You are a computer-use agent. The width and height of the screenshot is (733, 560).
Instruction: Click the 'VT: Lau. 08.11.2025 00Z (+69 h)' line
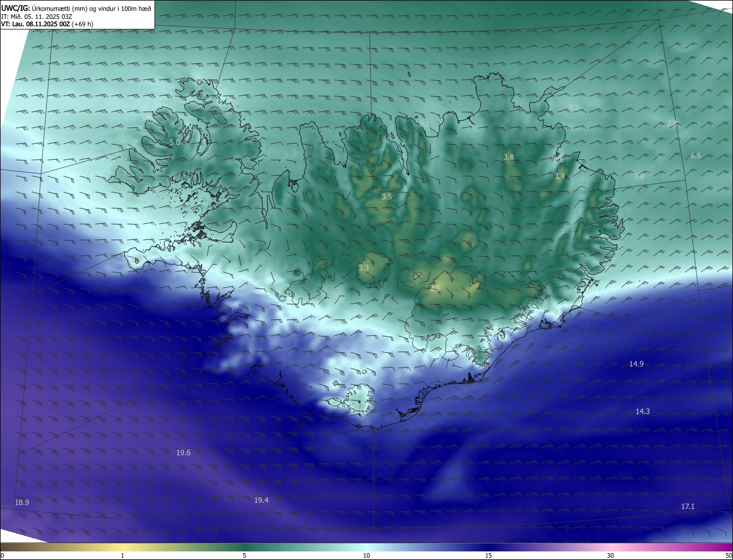[x=47, y=25]
